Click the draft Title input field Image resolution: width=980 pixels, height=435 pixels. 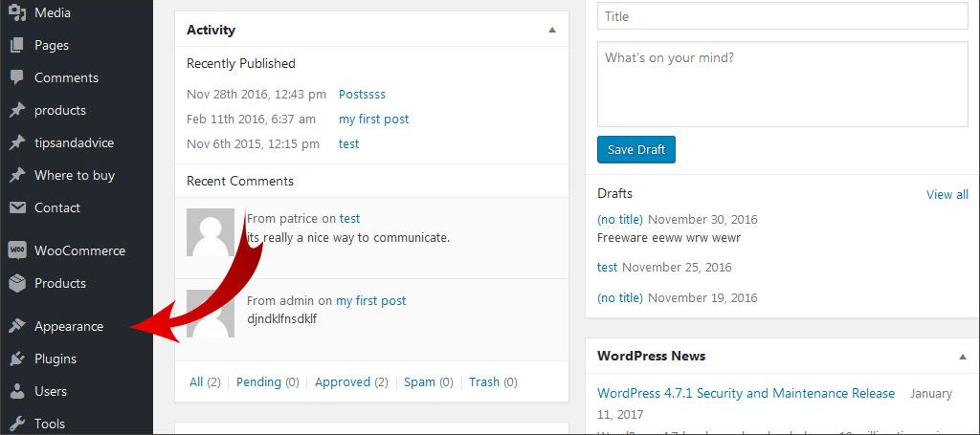click(782, 16)
